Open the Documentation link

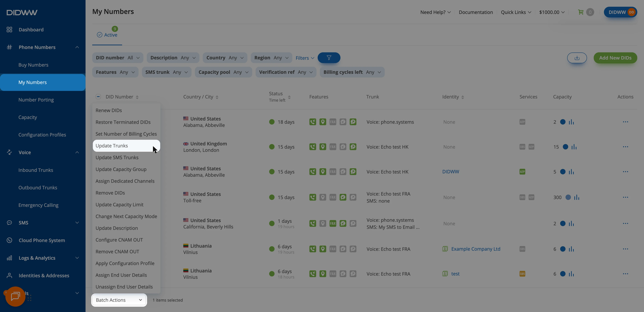pos(475,12)
